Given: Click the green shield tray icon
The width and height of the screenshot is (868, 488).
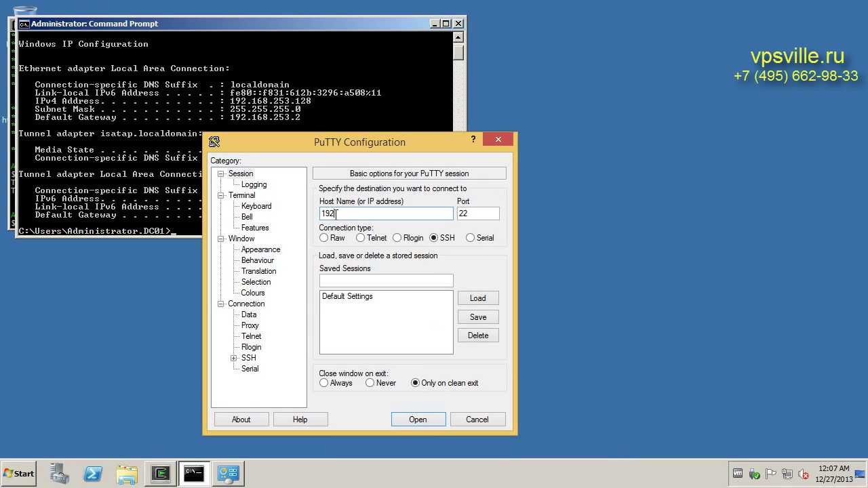Looking at the screenshot, I should (754, 474).
